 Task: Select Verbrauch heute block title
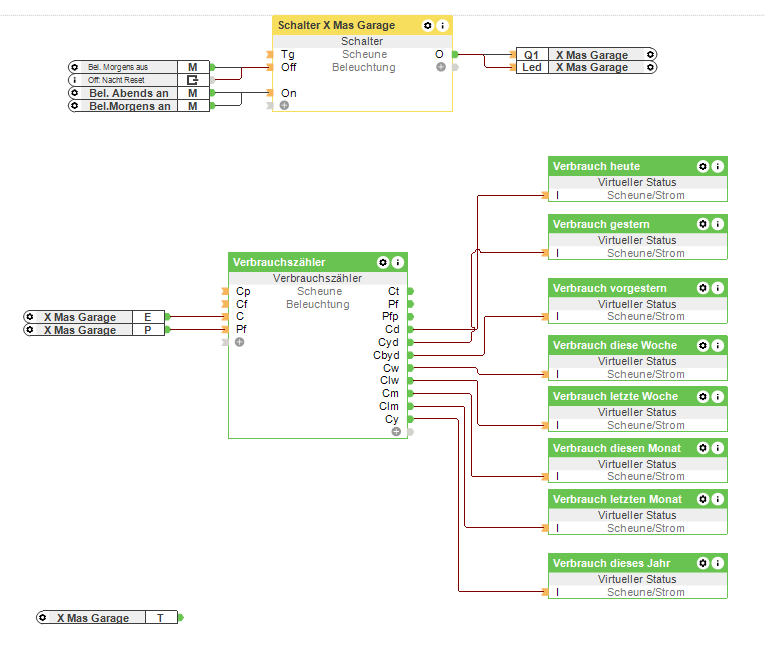[x=596, y=166]
